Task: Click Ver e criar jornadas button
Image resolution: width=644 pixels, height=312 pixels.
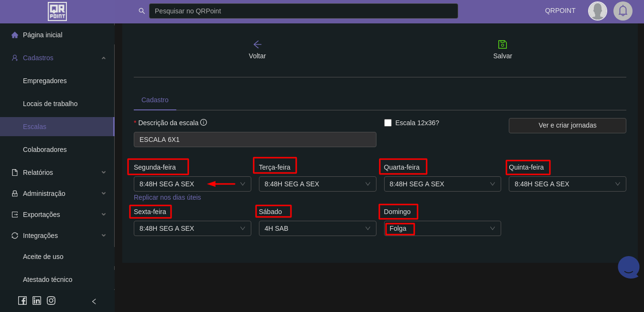Action: pos(567,126)
